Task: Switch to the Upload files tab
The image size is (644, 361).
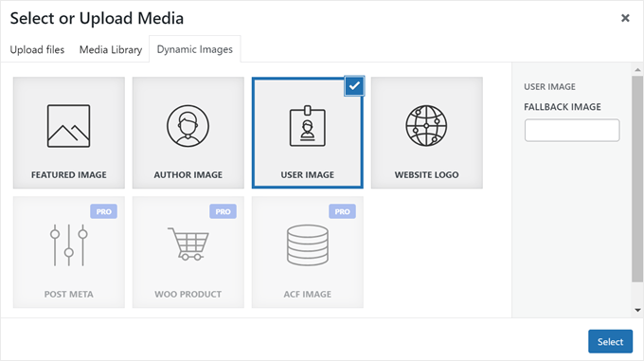Action: point(37,49)
